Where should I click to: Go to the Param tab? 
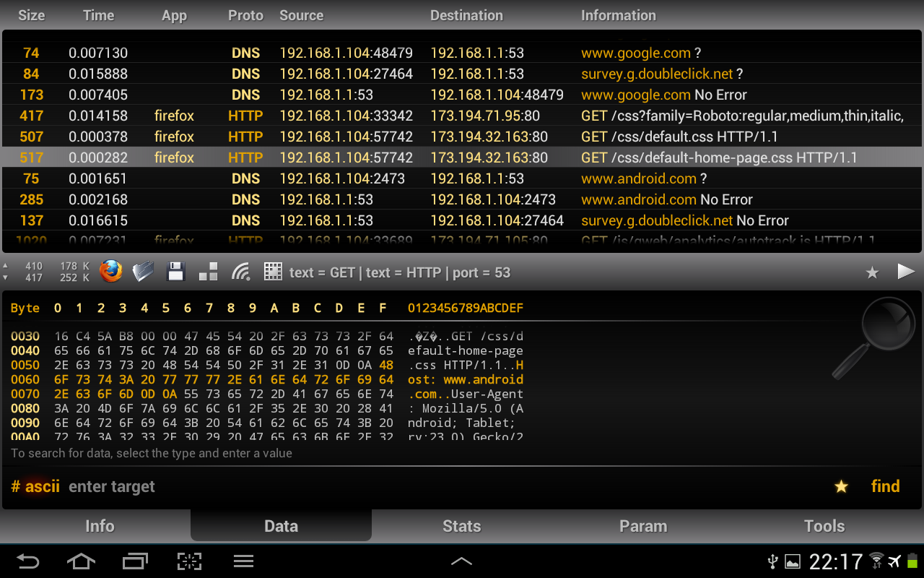(x=643, y=526)
